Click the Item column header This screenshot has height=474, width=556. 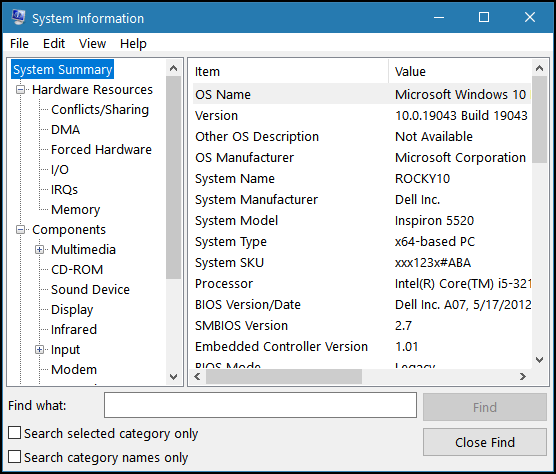coord(290,71)
